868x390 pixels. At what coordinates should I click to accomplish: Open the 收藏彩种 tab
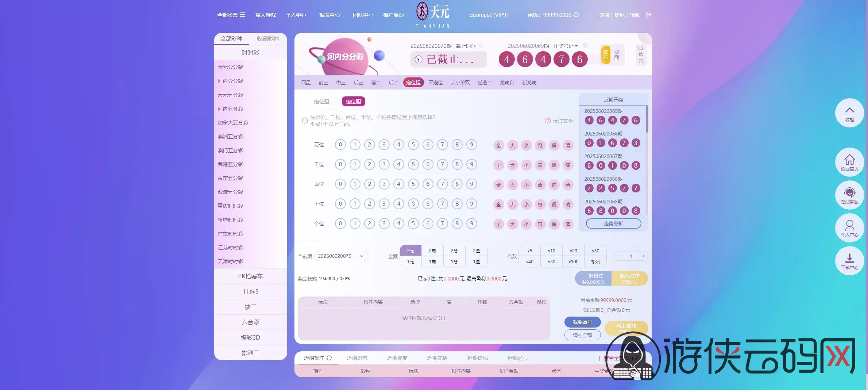click(268, 38)
